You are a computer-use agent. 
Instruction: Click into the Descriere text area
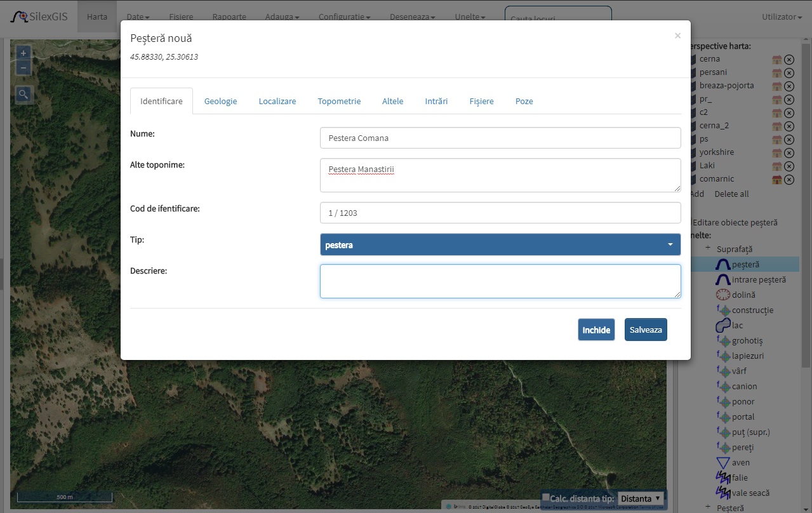500,281
